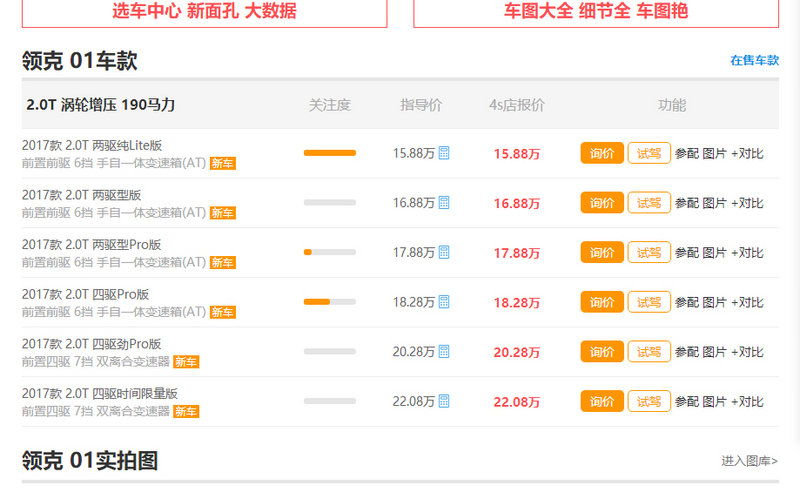Add 两驱纯Lite版 to +对比
This screenshot has width=800, height=499.
click(x=747, y=154)
